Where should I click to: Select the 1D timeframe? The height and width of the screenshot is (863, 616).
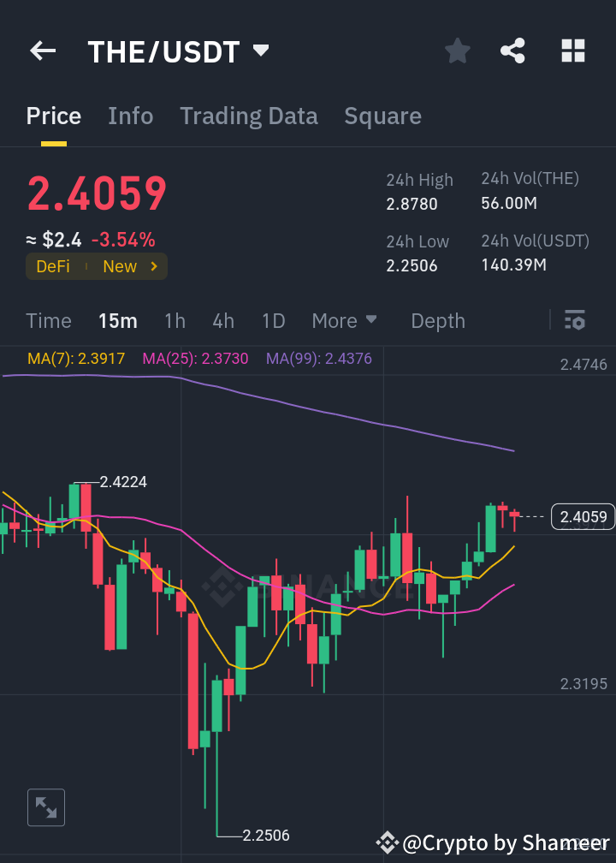(273, 320)
